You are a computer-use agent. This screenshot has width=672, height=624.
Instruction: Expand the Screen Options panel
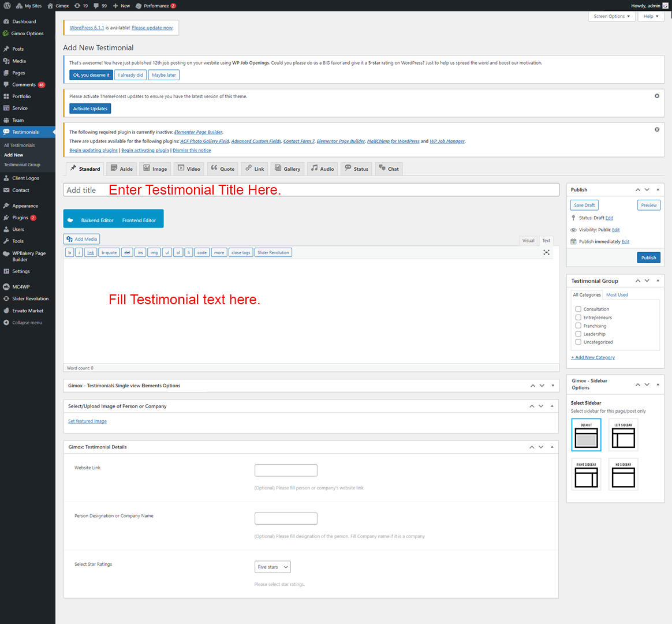click(611, 16)
